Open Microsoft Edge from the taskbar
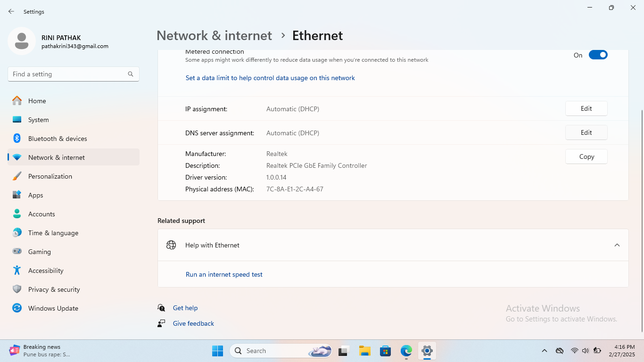 coord(406,351)
